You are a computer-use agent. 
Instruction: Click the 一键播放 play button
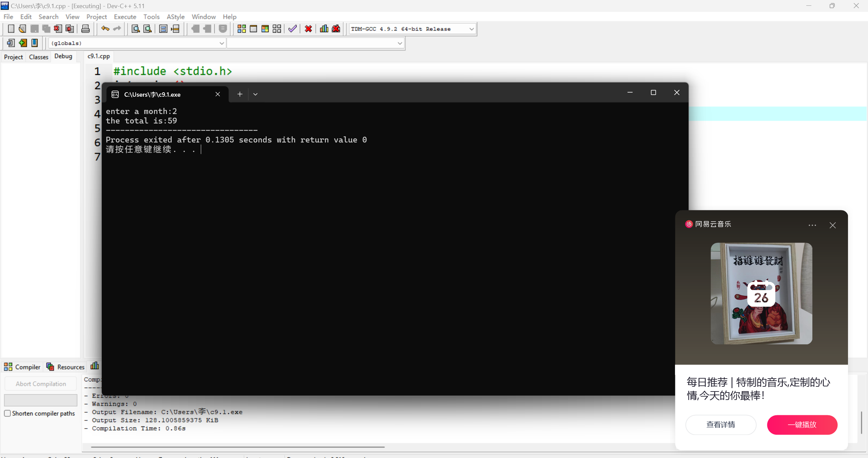[802, 424]
